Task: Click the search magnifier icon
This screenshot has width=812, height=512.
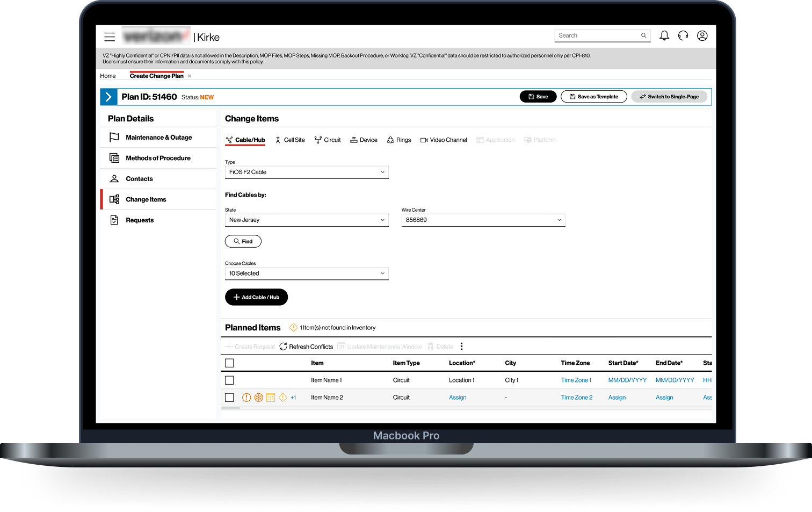Action: (x=643, y=35)
